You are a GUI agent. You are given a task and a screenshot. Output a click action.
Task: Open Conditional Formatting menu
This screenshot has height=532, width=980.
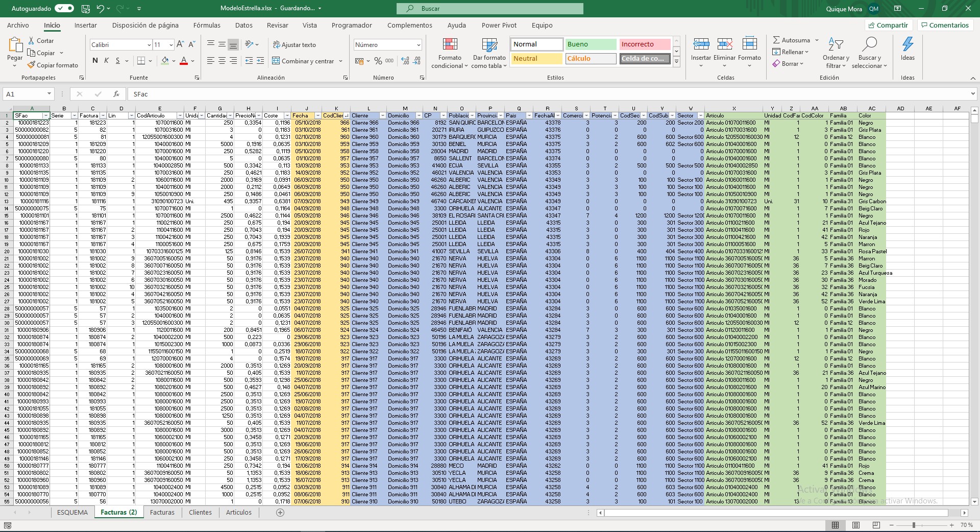pos(450,53)
